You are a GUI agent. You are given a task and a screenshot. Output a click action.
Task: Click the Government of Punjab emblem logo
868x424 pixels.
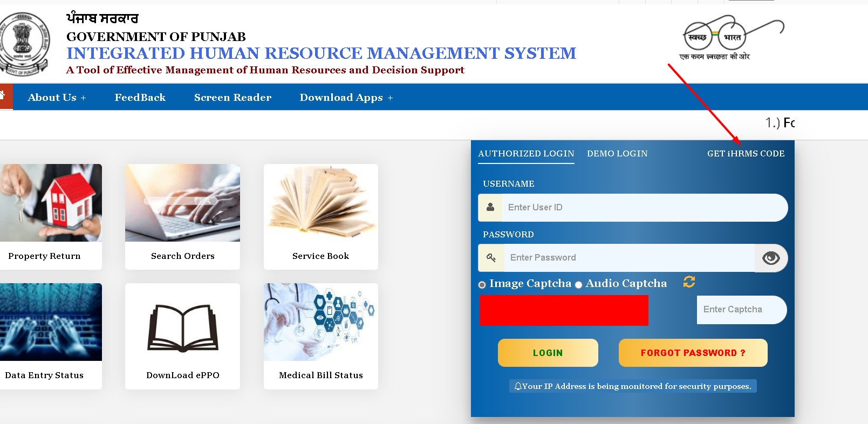click(24, 43)
